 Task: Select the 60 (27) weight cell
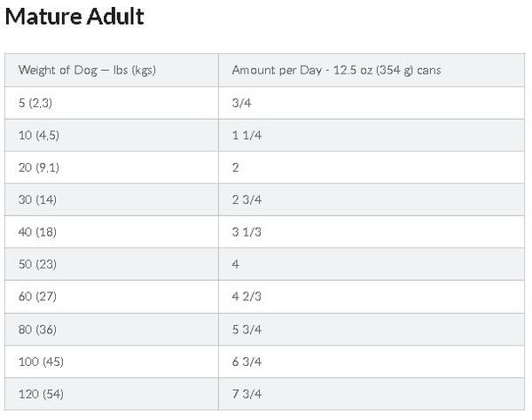[x=112, y=297]
